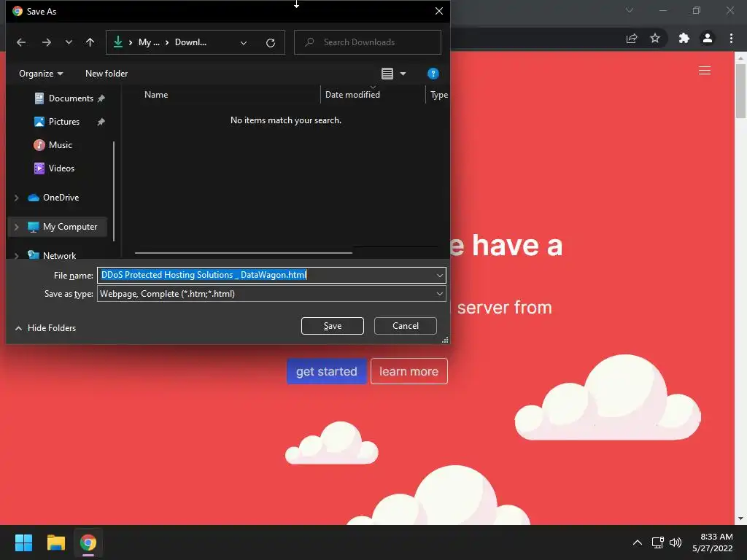The image size is (747, 560).
Task: Create a New folder
Action: pyautogui.click(x=107, y=74)
